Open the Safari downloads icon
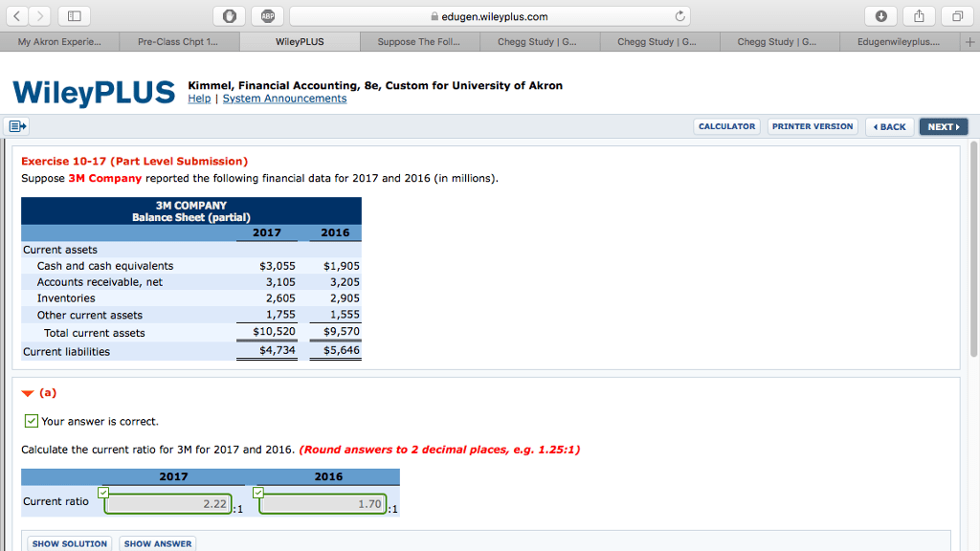Screen dimensions: 980x551 point(880,16)
